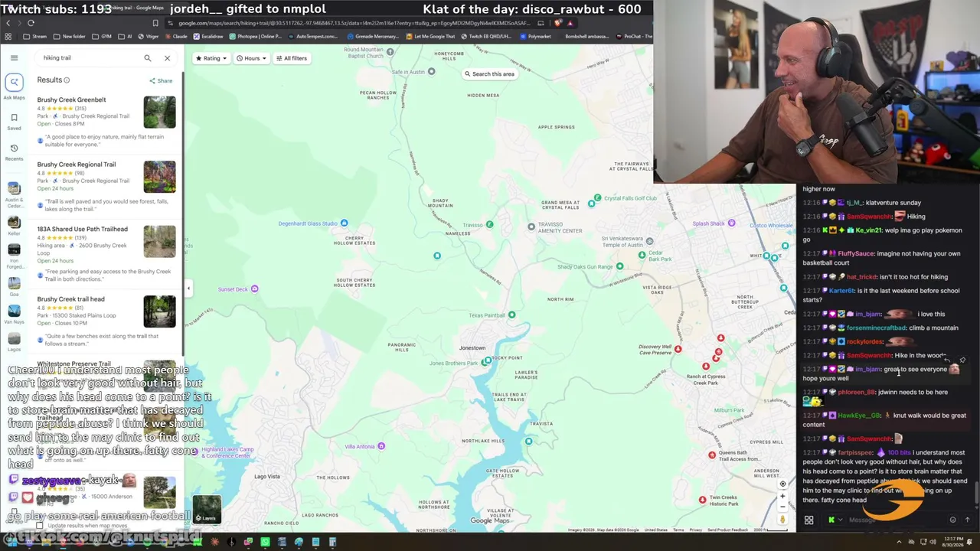The image size is (980, 551).
Task: Go back in the browser
Action: (8, 23)
